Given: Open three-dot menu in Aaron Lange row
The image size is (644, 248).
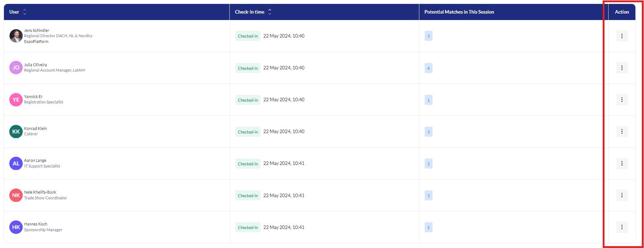Looking at the screenshot, I should 622,164.
